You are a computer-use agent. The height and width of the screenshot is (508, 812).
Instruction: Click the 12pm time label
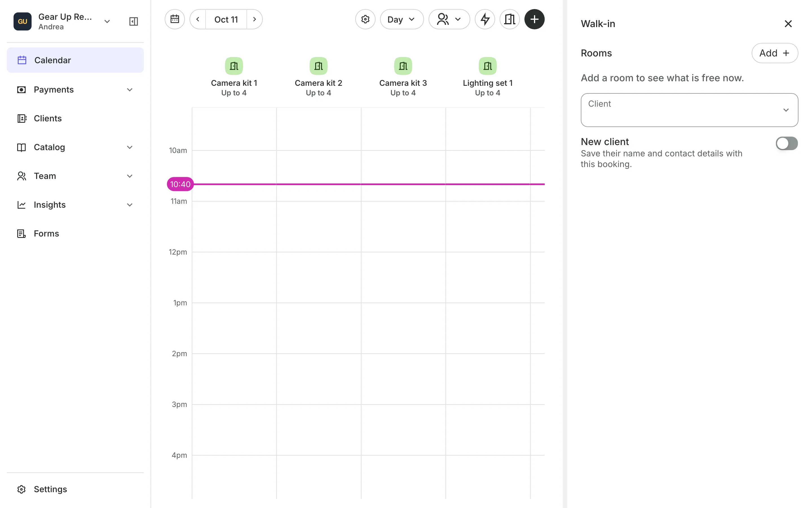pyautogui.click(x=178, y=252)
